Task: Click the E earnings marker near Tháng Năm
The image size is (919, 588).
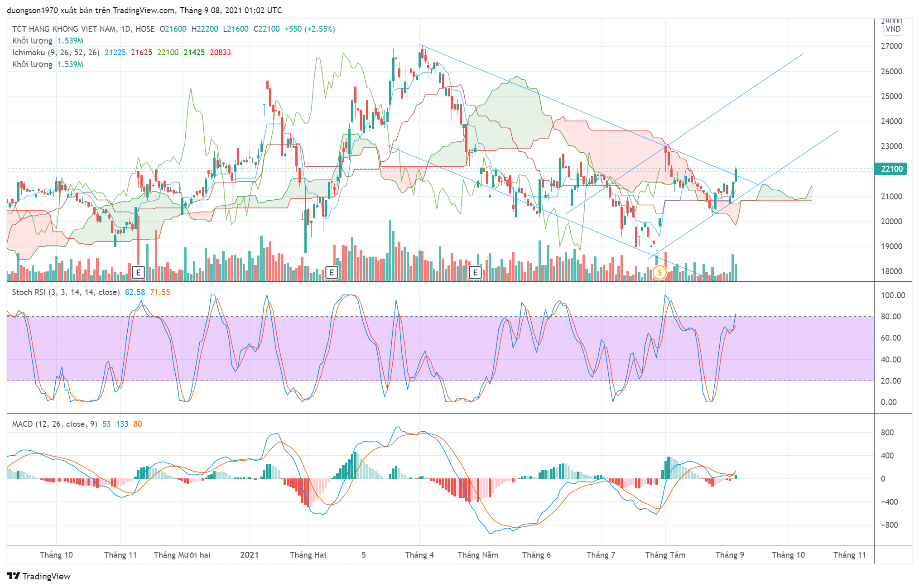Action: (x=475, y=272)
